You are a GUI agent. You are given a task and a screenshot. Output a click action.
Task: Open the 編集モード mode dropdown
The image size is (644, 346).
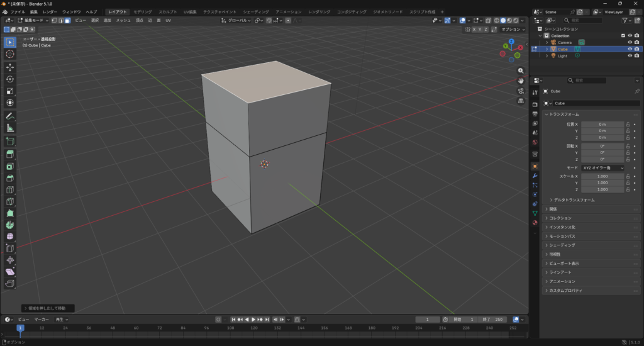(33, 21)
